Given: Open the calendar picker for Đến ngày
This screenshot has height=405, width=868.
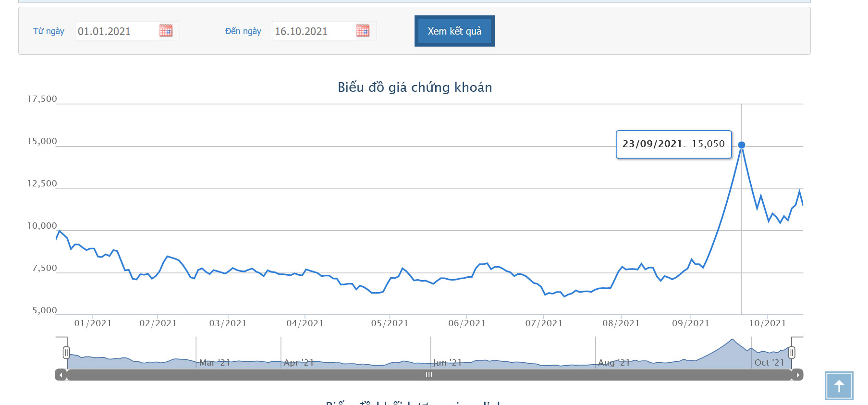Looking at the screenshot, I should tap(363, 31).
